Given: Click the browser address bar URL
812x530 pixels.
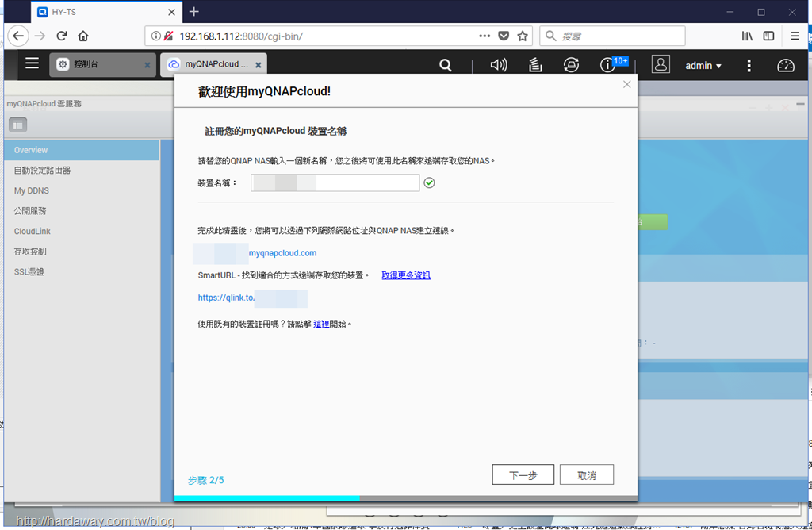Looking at the screenshot, I should (x=241, y=36).
